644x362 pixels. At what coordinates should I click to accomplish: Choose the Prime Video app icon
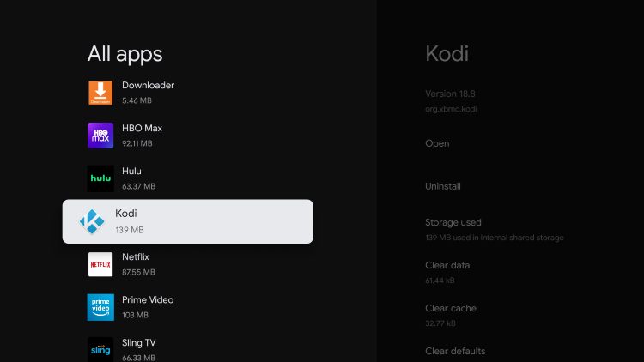[100, 307]
